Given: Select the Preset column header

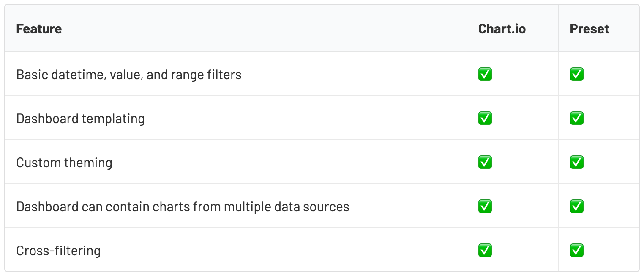Looking at the screenshot, I should coord(589,29).
